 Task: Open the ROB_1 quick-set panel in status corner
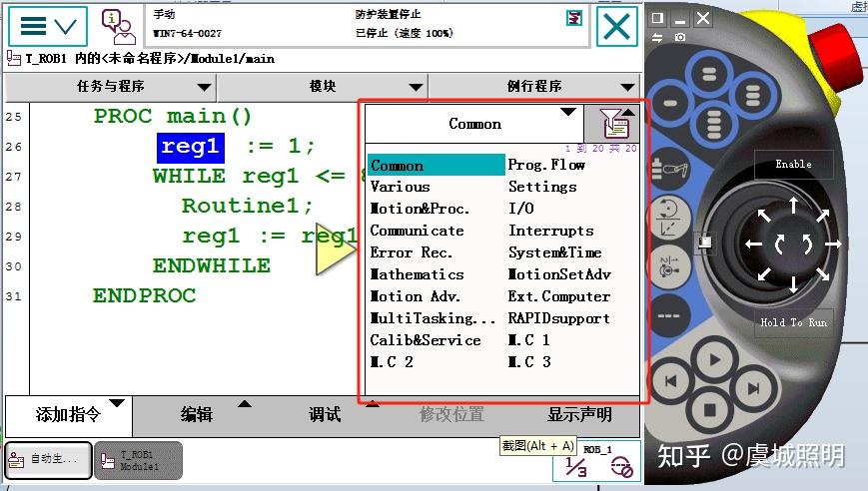tap(597, 462)
